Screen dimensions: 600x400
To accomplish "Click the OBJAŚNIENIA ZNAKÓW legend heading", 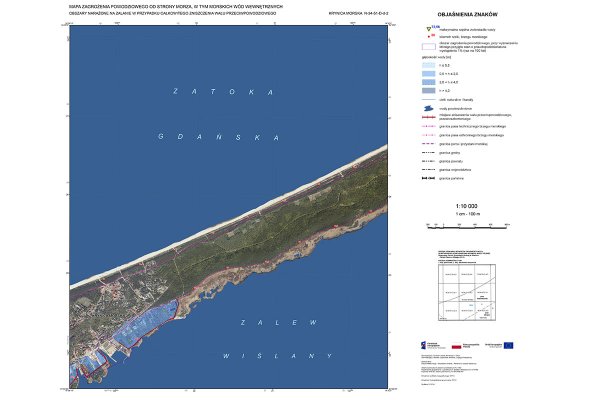I will 467,15.
